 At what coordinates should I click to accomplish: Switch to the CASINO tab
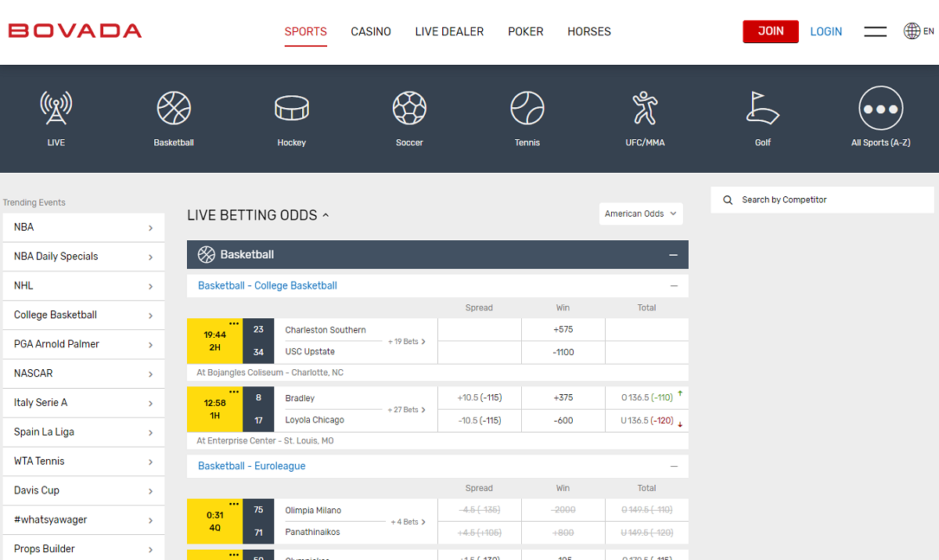point(371,32)
